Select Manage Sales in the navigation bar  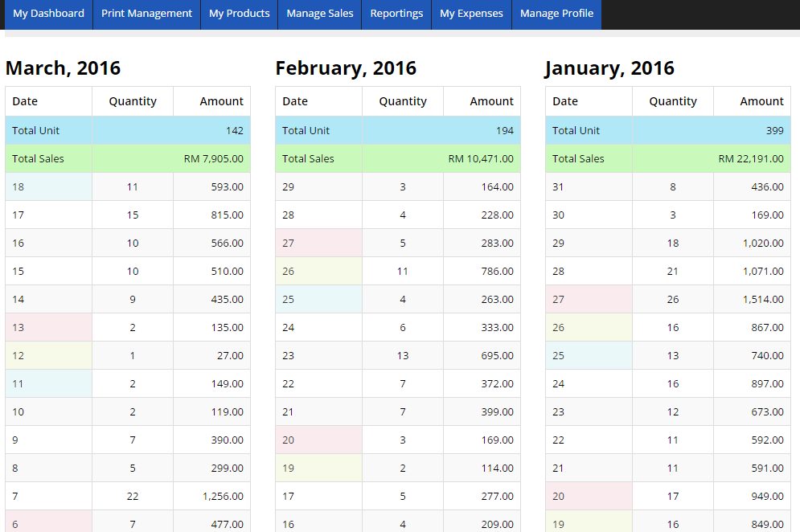319,14
